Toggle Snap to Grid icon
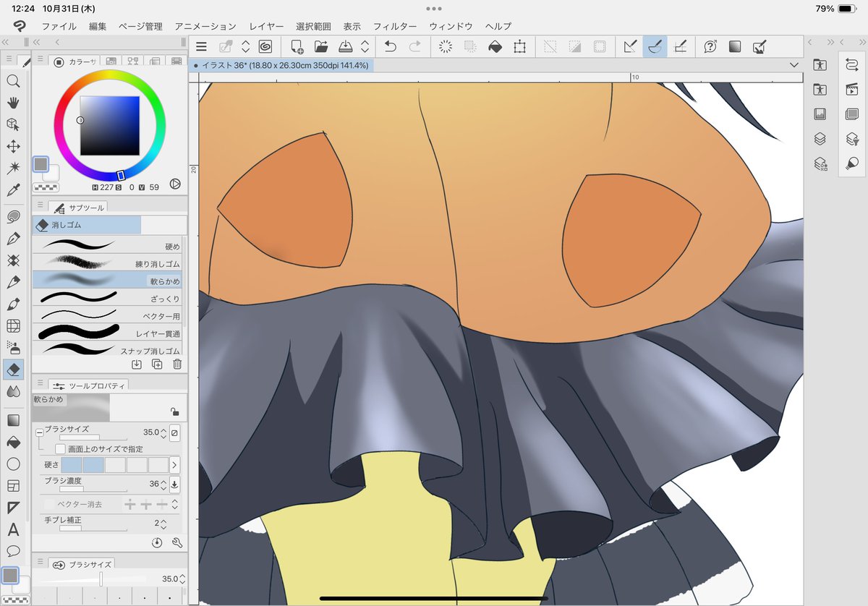Viewport: 868px width, 606px height. tap(680, 46)
